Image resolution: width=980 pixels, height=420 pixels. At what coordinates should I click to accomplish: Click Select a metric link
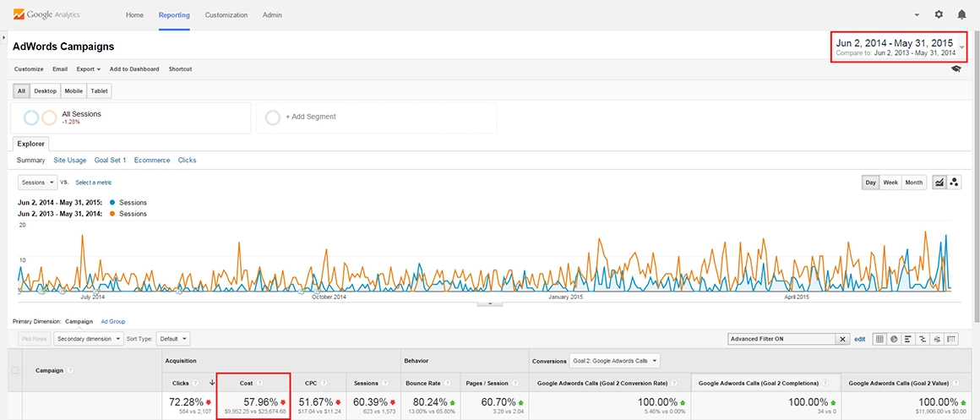[94, 183]
